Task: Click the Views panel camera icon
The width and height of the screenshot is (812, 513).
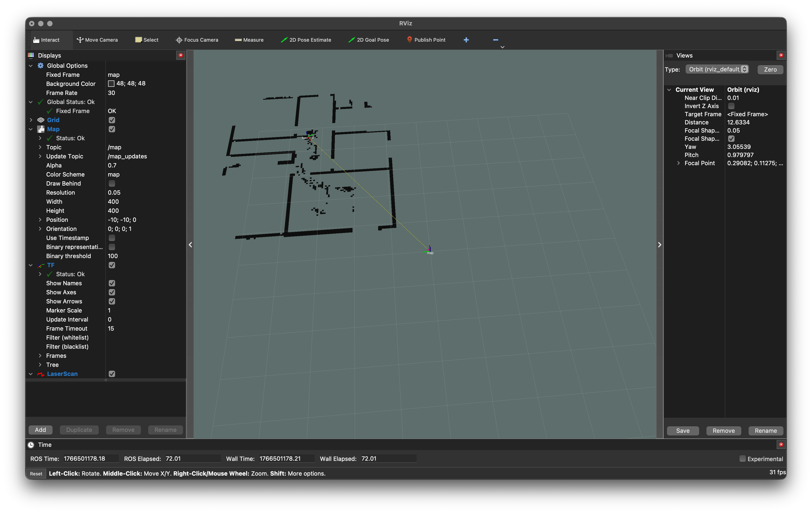Action: (669, 55)
